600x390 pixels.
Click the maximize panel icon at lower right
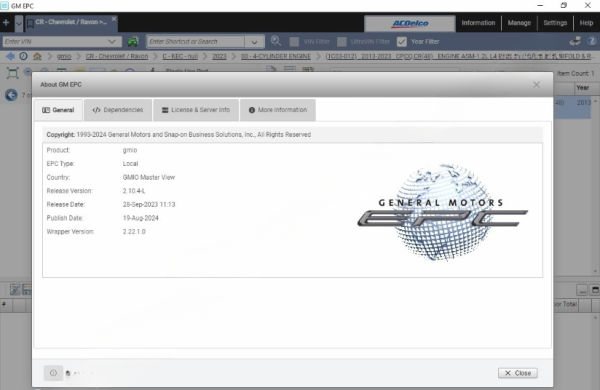click(595, 290)
